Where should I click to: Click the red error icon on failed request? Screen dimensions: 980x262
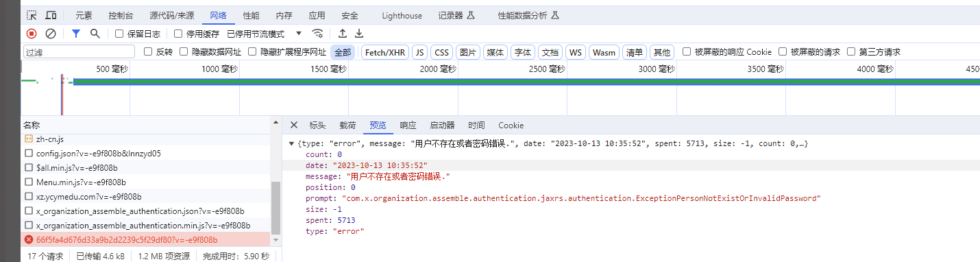point(29,239)
